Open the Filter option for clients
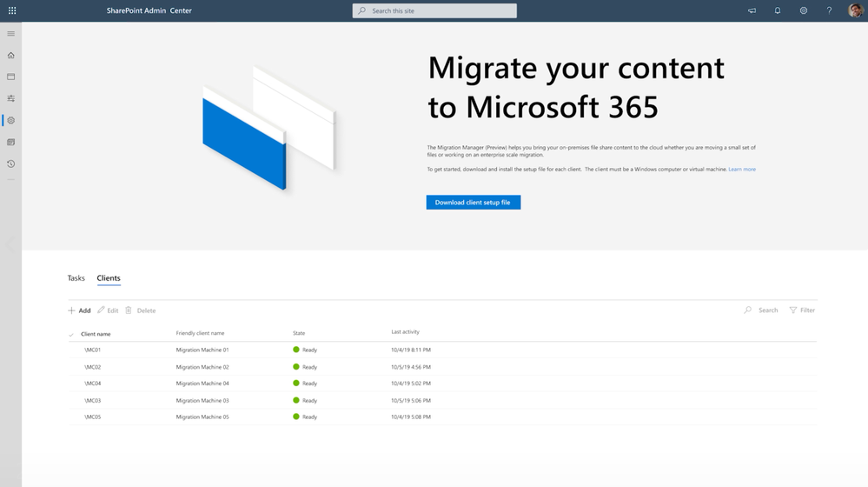868x487 pixels. coord(802,310)
